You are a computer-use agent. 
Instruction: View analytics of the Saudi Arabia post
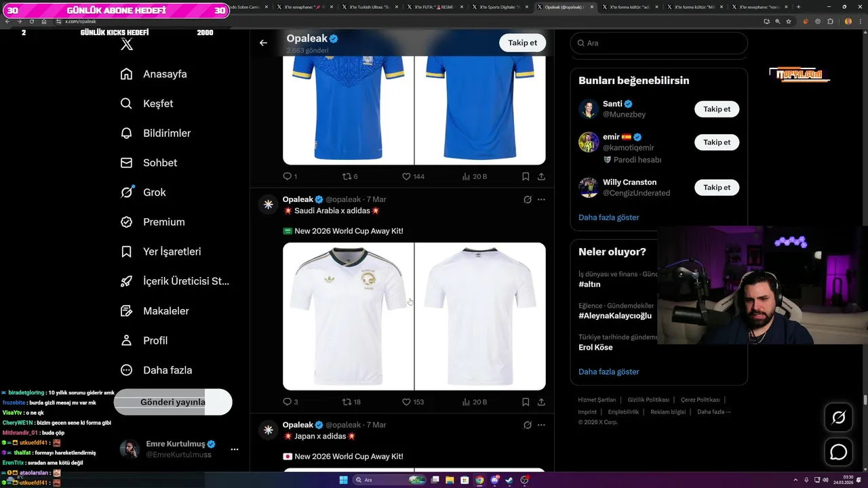pyautogui.click(x=474, y=402)
